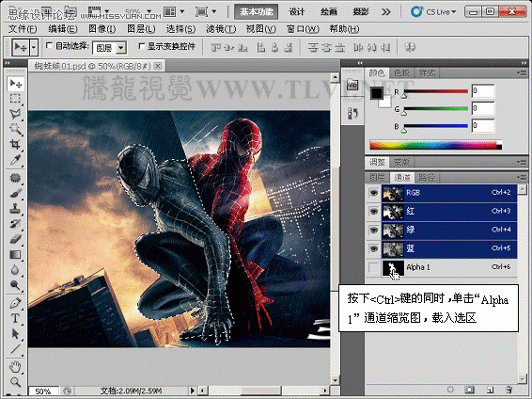Open status bar info arrow

pyautogui.click(x=193, y=391)
